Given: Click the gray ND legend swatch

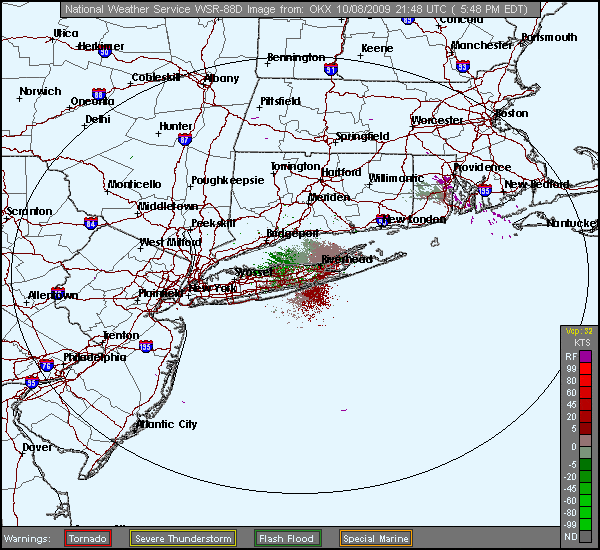Looking at the screenshot, I should pyautogui.click(x=585, y=536).
